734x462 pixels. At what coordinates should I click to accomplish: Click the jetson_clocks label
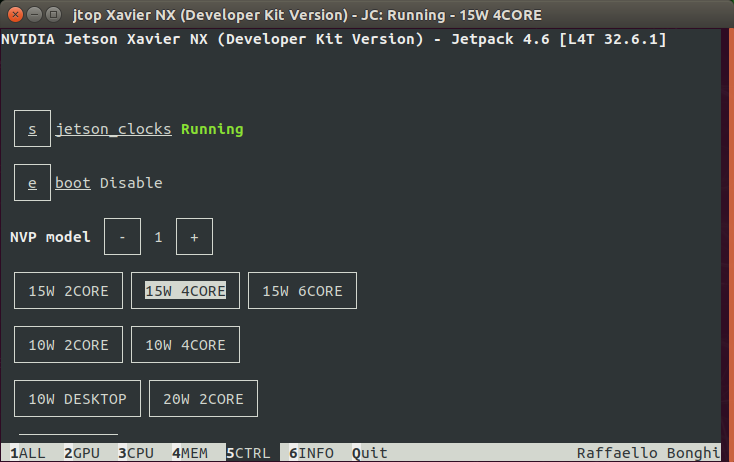113,129
